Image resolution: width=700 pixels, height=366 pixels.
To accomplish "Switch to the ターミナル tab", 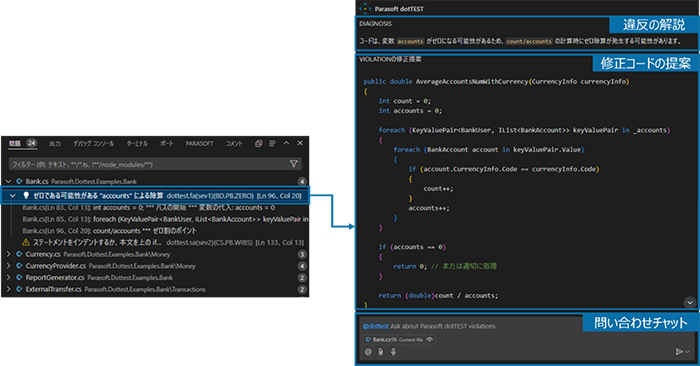I will (x=137, y=143).
